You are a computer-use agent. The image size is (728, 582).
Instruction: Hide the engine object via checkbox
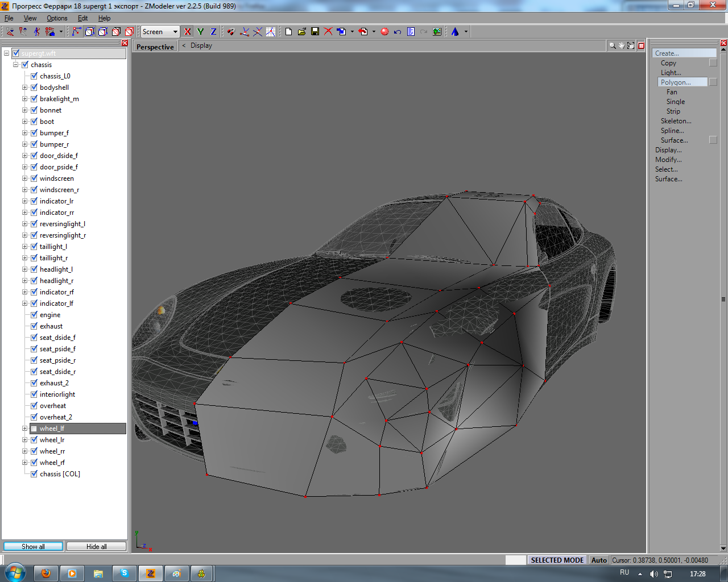tap(34, 315)
